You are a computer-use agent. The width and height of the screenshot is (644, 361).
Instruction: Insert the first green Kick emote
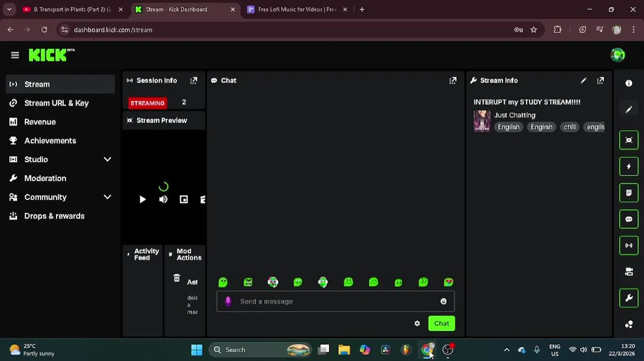223,282
